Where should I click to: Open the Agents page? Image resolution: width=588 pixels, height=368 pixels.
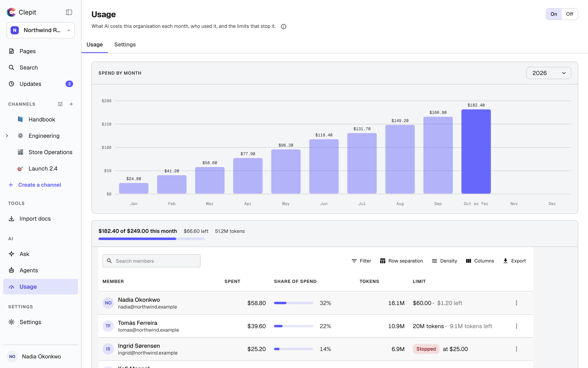click(x=41, y=270)
